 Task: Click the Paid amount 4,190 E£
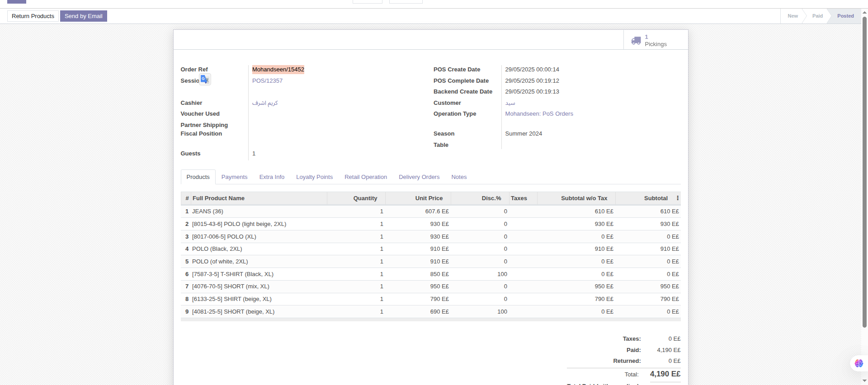coord(669,350)
